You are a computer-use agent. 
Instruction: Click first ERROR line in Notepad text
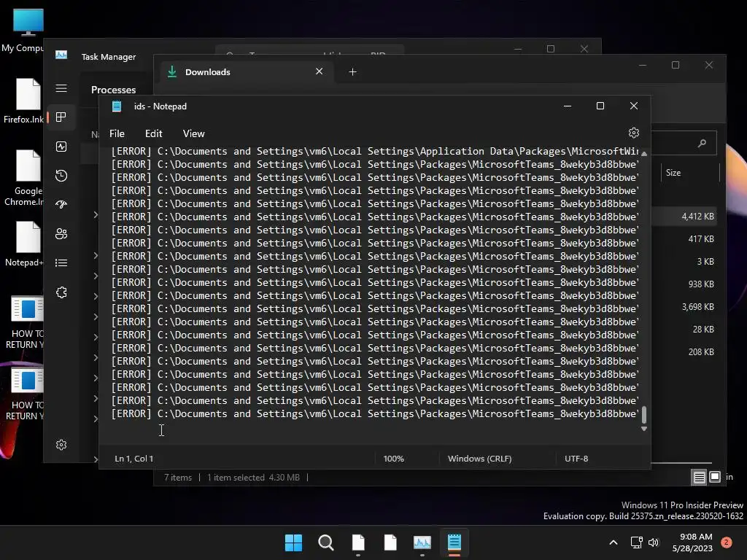[374, 152]
